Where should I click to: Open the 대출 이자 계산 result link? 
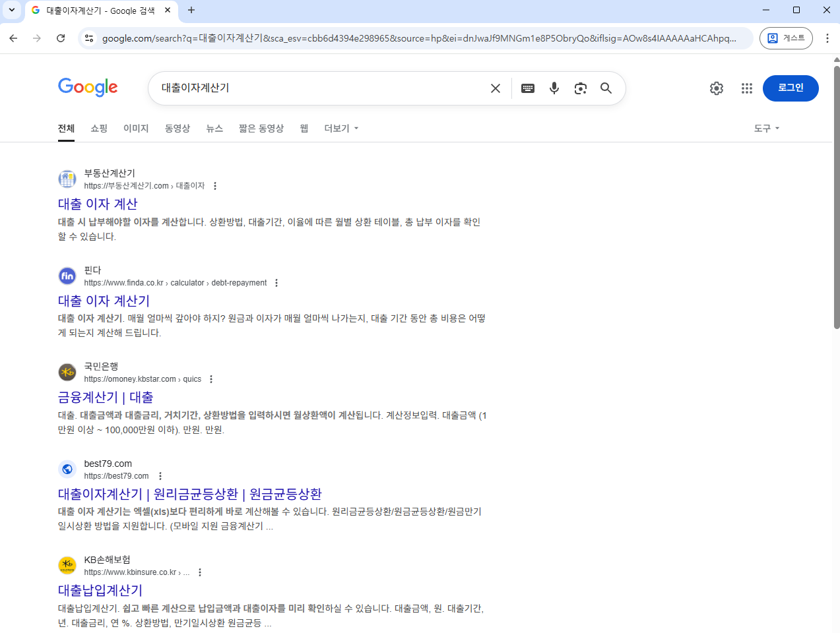click(x=98, y=204)
